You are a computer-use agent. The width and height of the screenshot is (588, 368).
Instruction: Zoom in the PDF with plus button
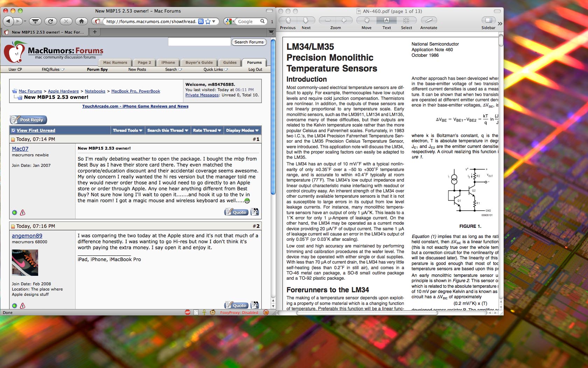(344, 20)
